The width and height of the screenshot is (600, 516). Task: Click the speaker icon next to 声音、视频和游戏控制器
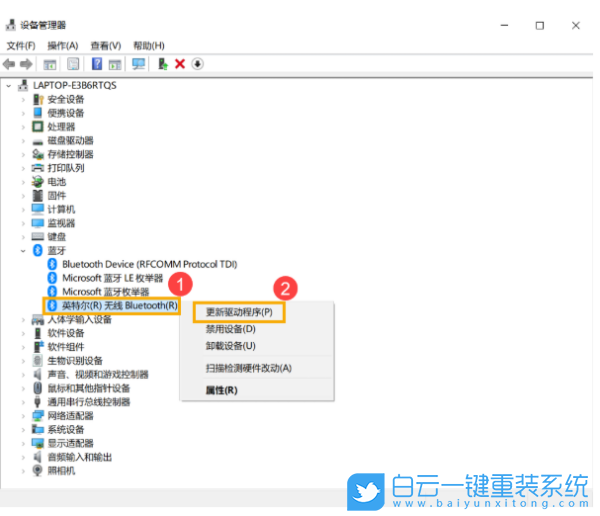pos(38,374)
